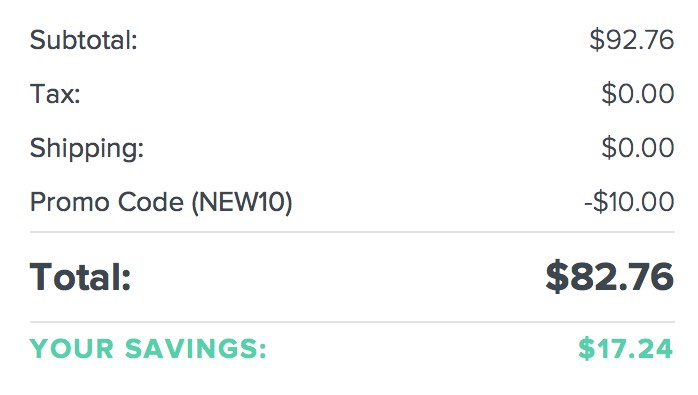Click the word SAVINGS in green text
This screenshot has width=698, height=395.
[x=196, y=348]
